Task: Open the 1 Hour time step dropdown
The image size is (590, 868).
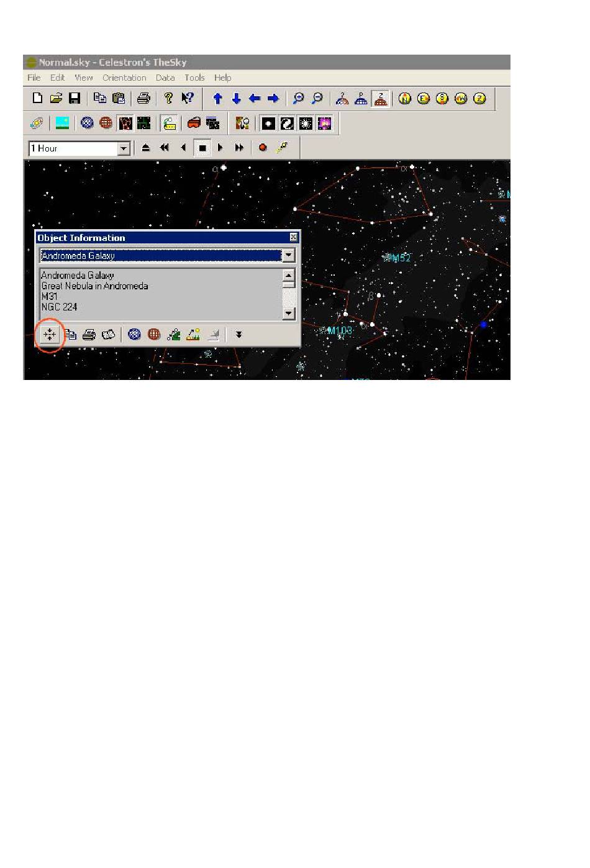Action: point(124,148)
